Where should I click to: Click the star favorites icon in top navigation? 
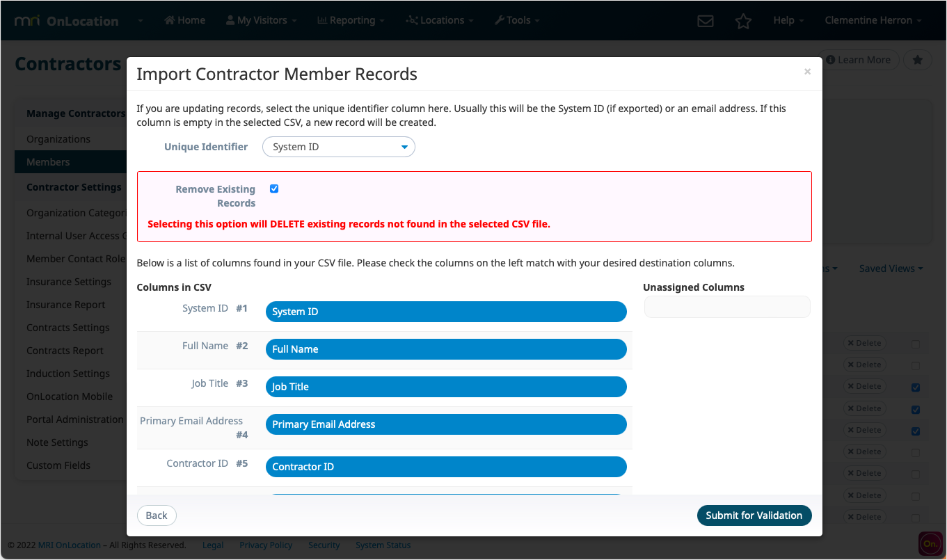coord(744,21)
